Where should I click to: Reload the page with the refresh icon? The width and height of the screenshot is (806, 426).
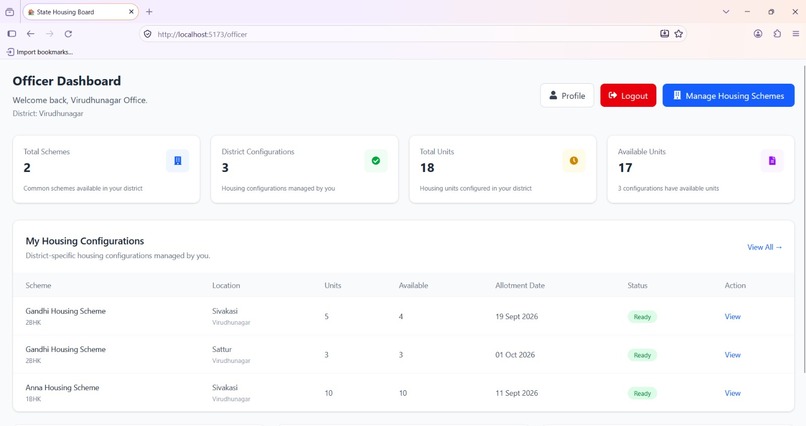(x=68, y=34)
